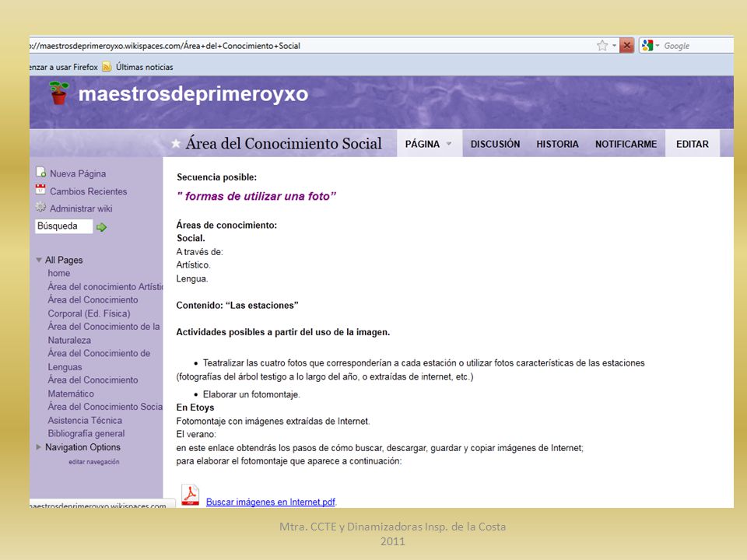
Task: Expand the Navigation Options section
Action: pyautogui.click(x=39, y=447)
